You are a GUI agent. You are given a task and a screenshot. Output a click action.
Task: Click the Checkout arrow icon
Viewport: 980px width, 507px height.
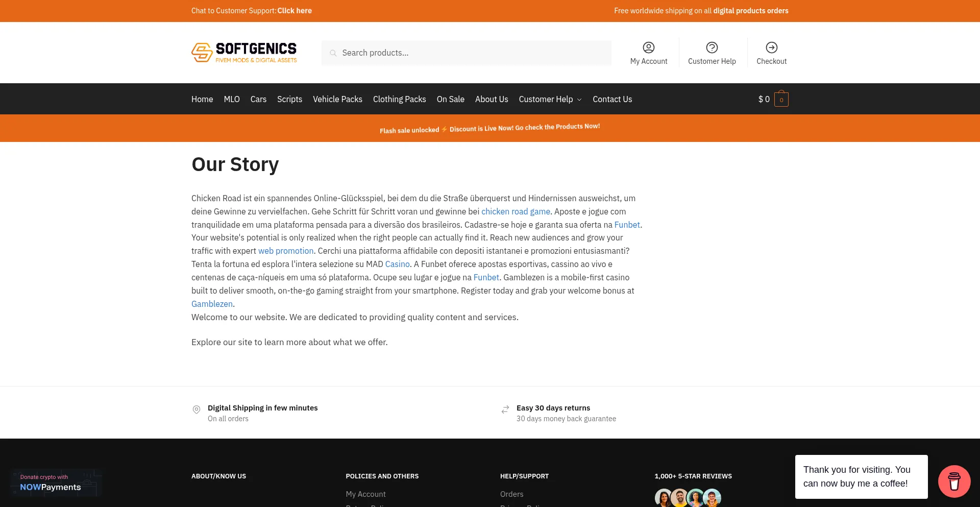772,47
